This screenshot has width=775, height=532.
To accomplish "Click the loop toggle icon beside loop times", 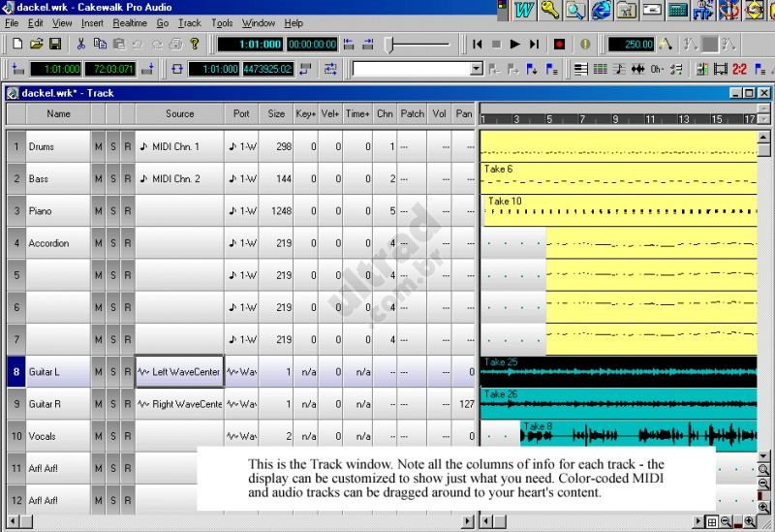I will point(177,69).
